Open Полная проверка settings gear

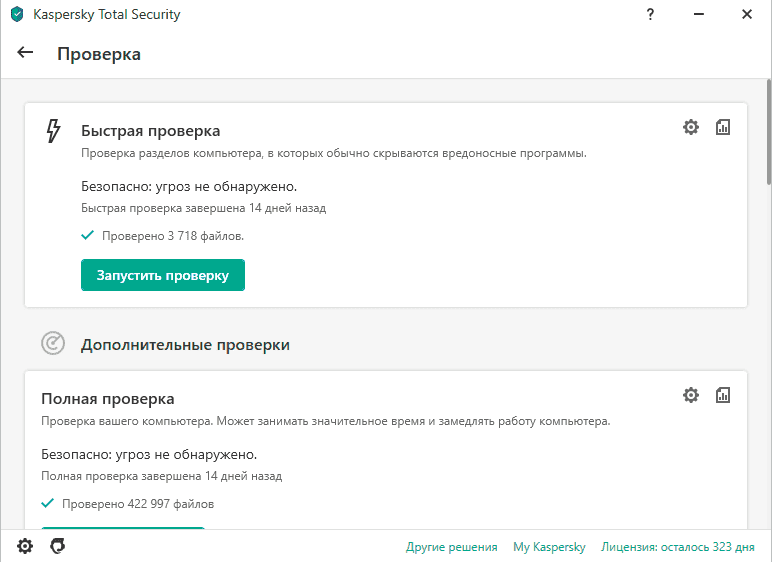point(690,395)
